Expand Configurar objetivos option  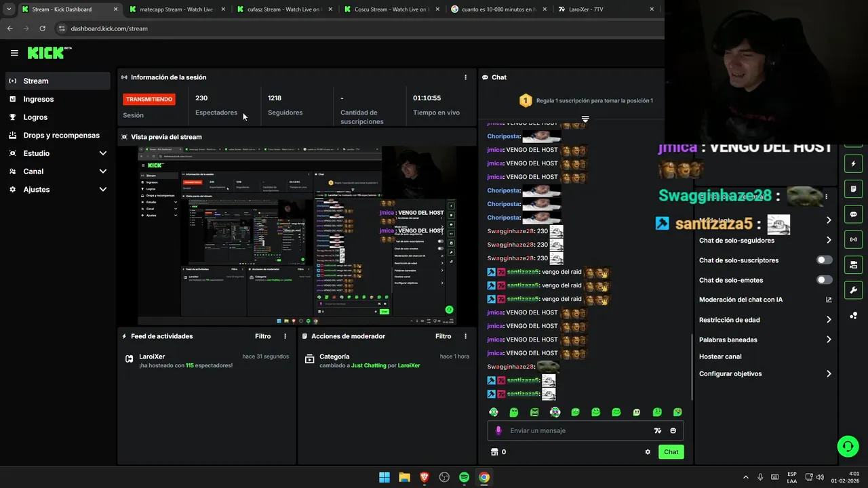tap(765, 373)
